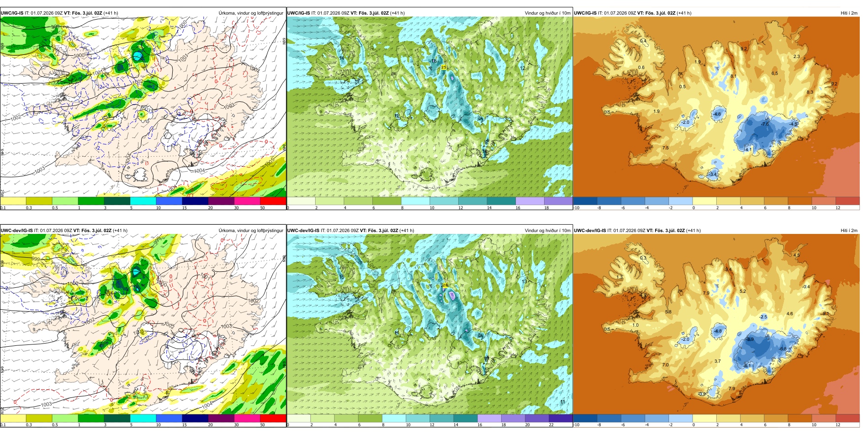Select lavender 16 swatch in UWC/IG-IS wind legend

[529, 201]
